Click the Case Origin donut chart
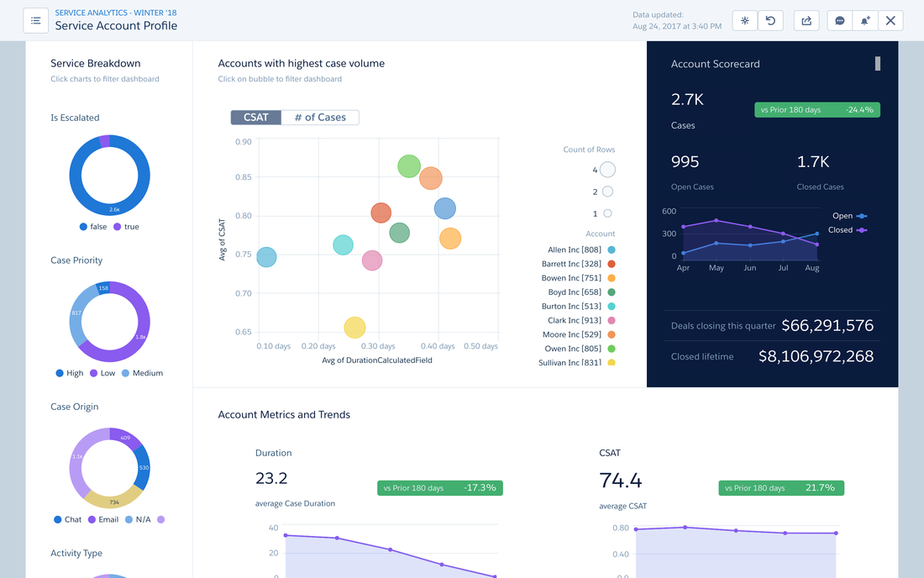 coord(109,469)
